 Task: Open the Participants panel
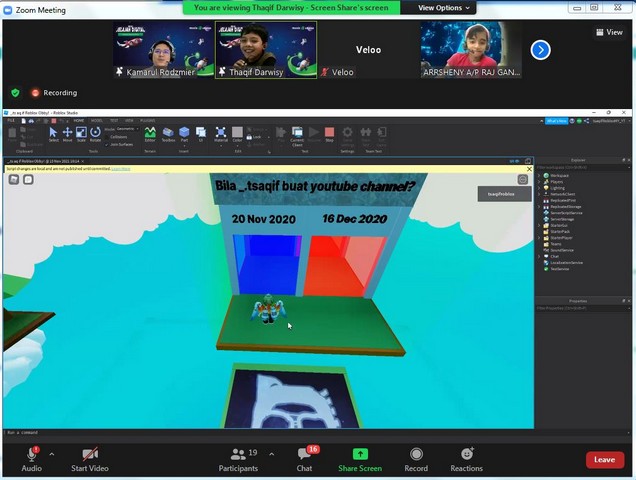coord(238,455)
